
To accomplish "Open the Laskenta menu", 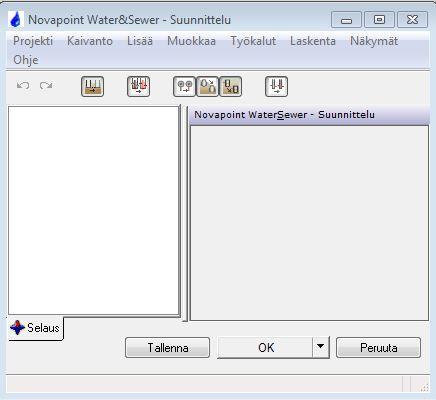I will point(313,41).
